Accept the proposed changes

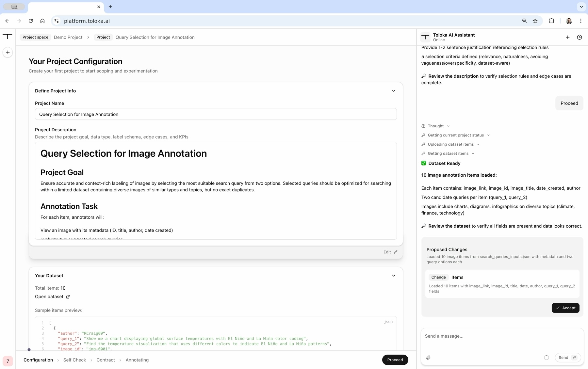point(565,308)
